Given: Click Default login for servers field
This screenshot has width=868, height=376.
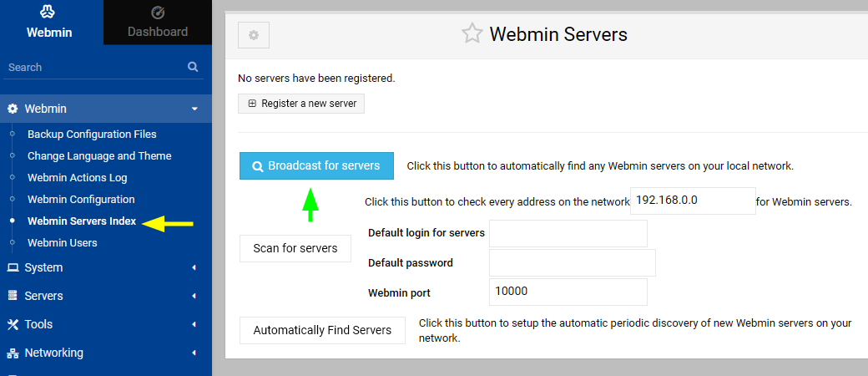Looking at the screenshot, I should click(568, 233).
